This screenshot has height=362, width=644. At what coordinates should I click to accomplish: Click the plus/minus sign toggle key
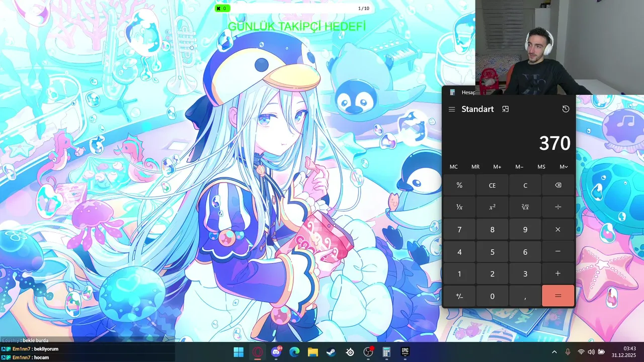tap(459, 296)
